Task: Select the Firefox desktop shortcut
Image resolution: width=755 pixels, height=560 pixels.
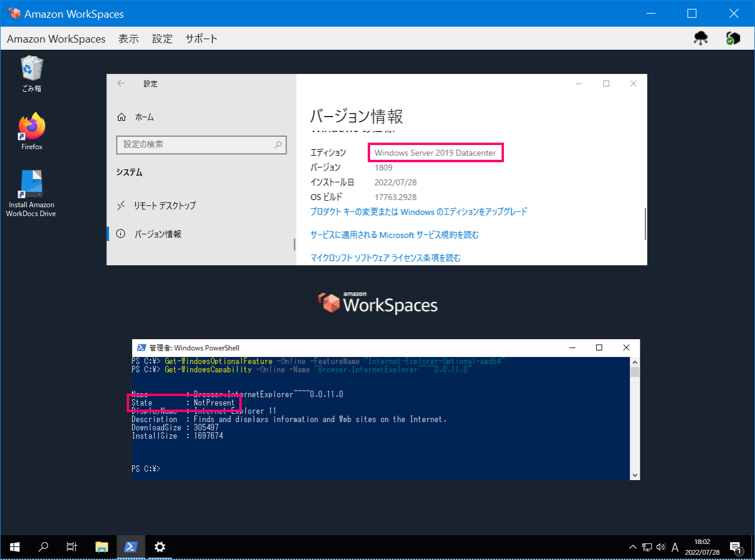Action: pyautogui.click(x=32, y=131)
